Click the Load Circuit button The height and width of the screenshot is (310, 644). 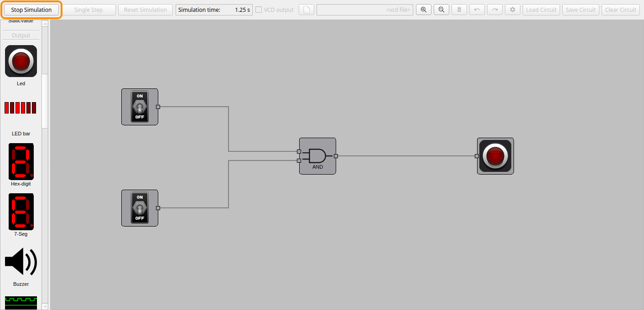(x=541, y=10)
